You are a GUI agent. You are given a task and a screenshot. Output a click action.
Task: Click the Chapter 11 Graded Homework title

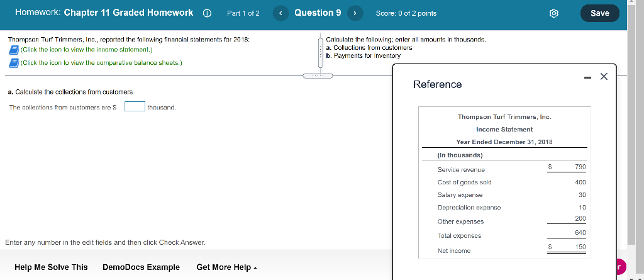point(128,13)
